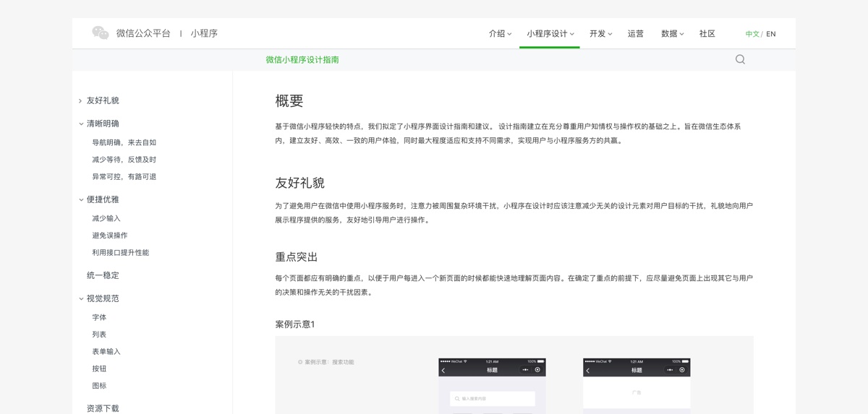Open the 介绍 dropdown menu
The image size is (868, 414).
tap(500, 33)
